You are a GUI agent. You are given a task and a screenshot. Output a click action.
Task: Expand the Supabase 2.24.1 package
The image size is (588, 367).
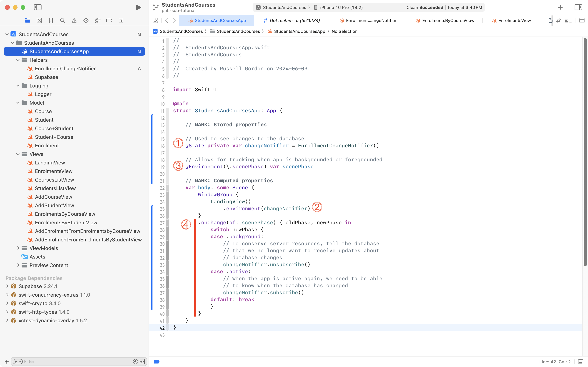(7, 286)
